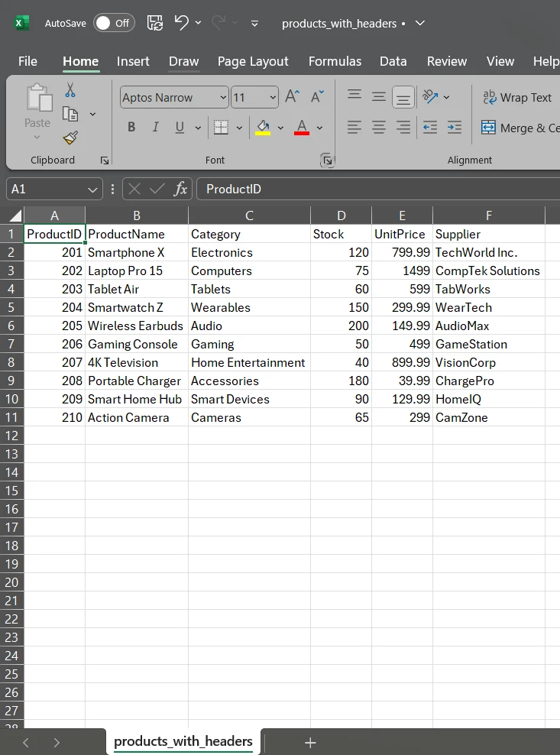Expand the font size dropdown
Viewport: 560px width, 755px height.
(274, 98)
